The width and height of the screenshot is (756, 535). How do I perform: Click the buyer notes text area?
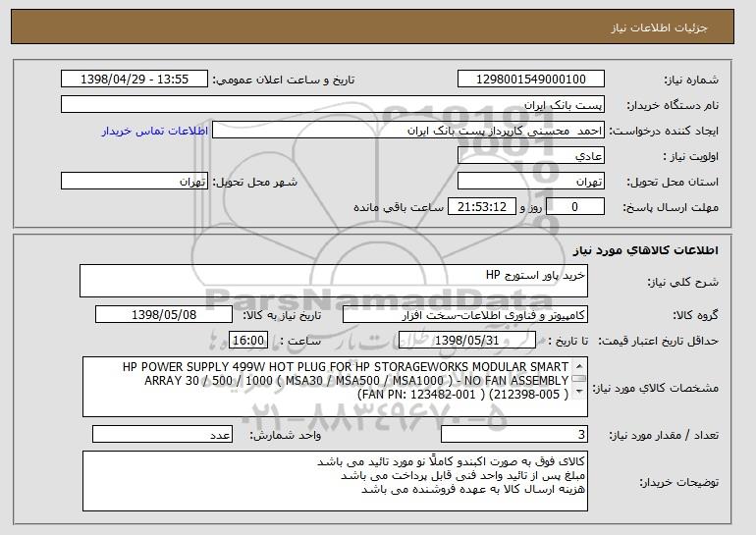pos(335,481)
